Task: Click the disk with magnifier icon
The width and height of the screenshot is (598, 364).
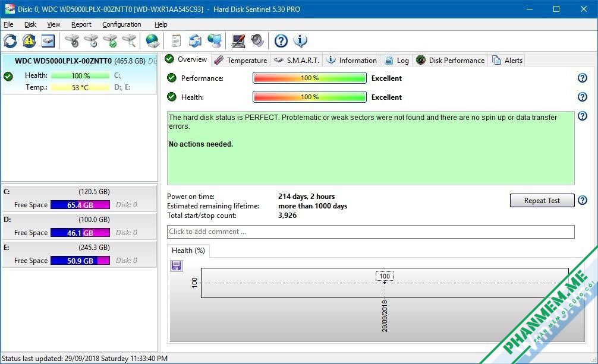Action: point(129,41)
